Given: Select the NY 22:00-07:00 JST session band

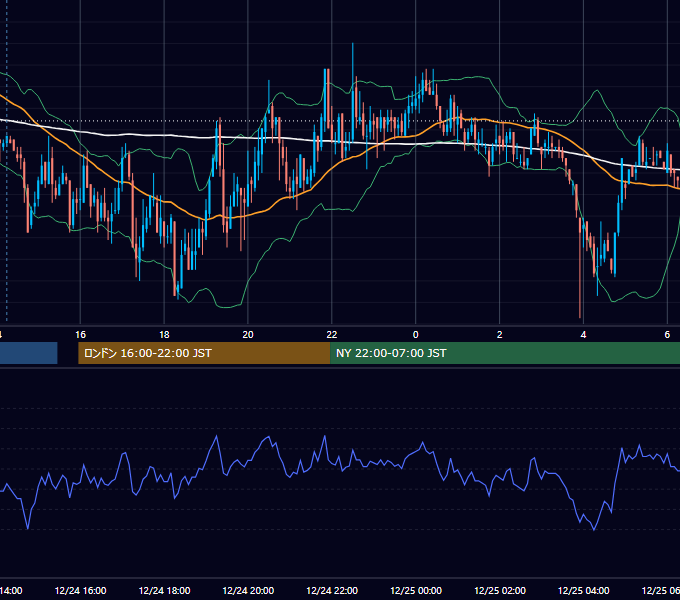Looking at the screenshot, I should pos(505,353).
